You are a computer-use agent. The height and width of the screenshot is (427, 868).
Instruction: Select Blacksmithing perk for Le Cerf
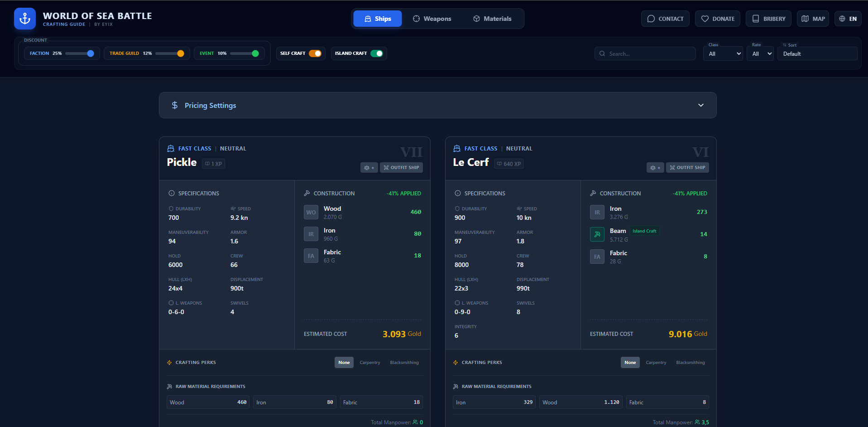coord(691,362)
